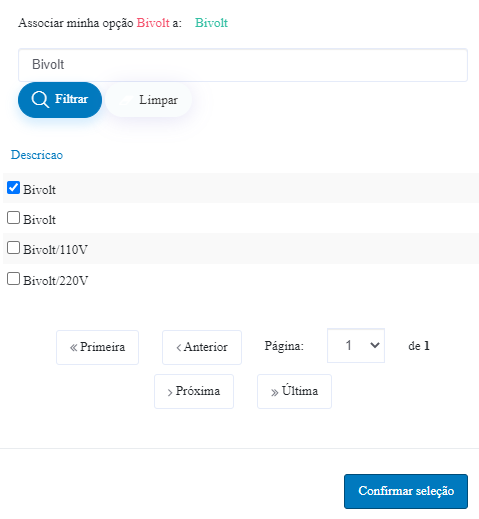Click the eraser icon in Limpar button
Image resolution: width=479 pixels, height=519 pixels.
coord(126,100)
